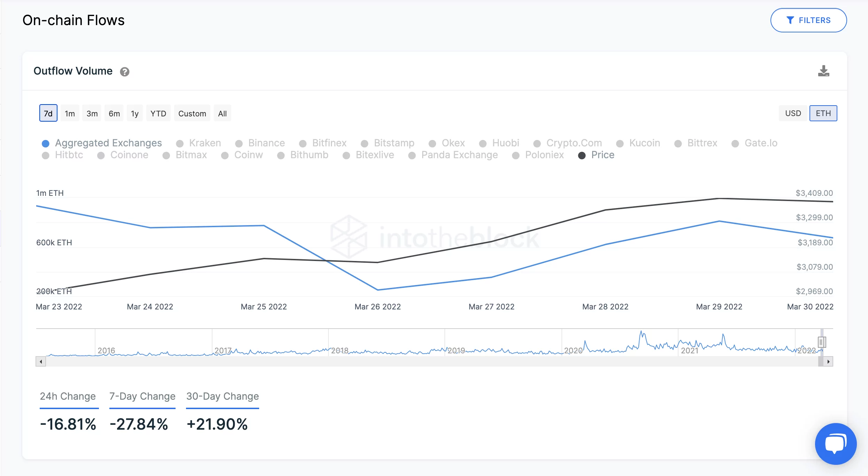The width and height of the screenshot is (868, 476).
Task: Click the navigator range handle near 2022
Action: coord(821,342)
